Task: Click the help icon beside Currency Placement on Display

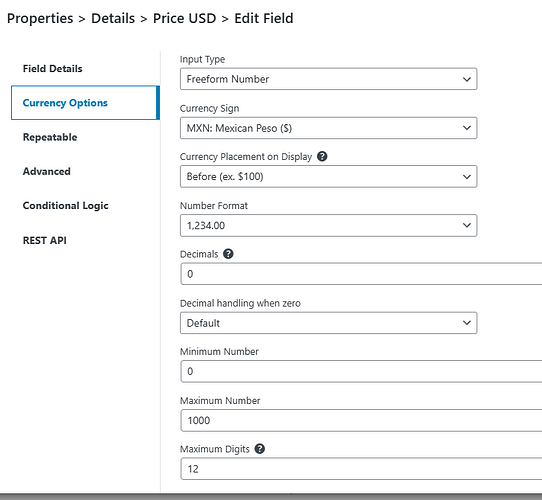Action: [x=322, y=157]
